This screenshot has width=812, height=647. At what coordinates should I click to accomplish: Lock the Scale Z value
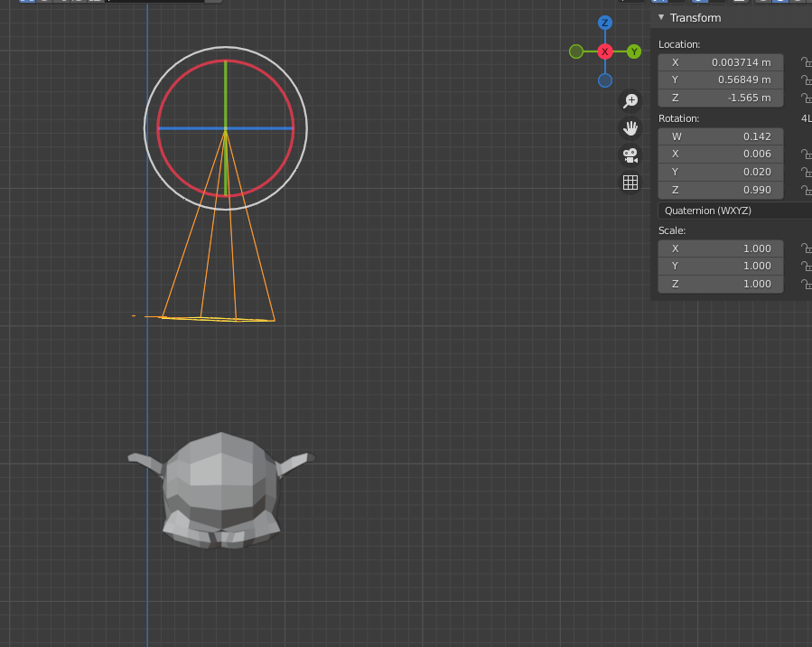pos(806,284)
